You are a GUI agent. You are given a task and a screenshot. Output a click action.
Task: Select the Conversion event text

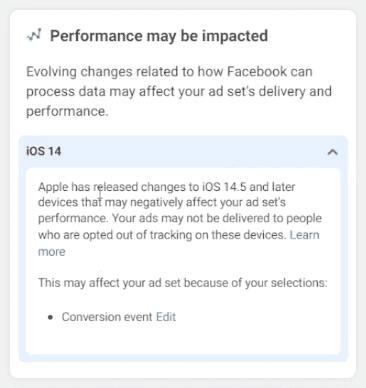[107, 317]
